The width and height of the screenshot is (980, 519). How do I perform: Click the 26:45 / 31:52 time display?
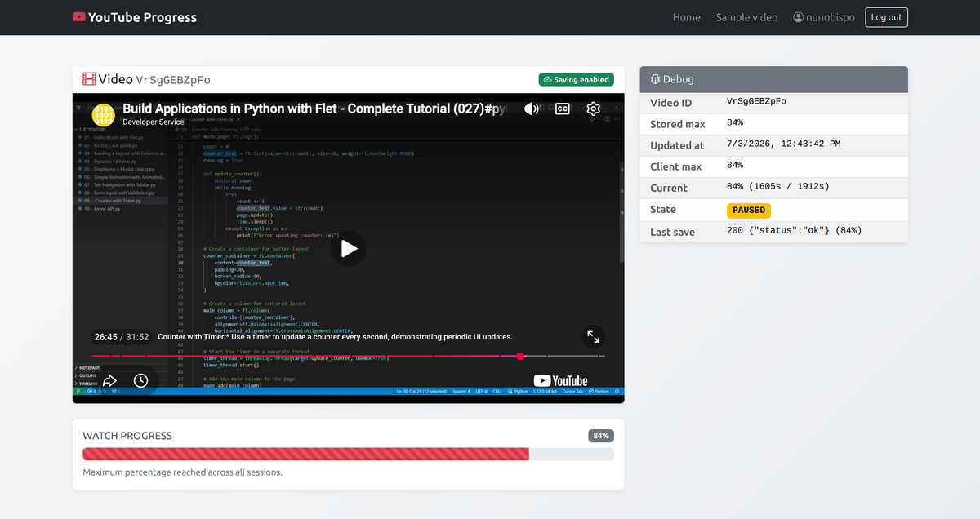tap(122, 336)
